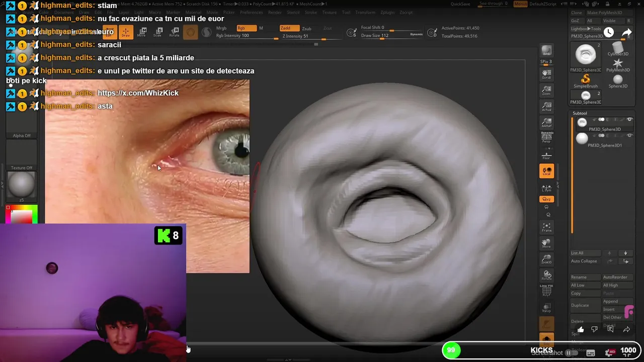Pick a color from the color picker square
Viewport: 644px width, 362px height.
22,215
